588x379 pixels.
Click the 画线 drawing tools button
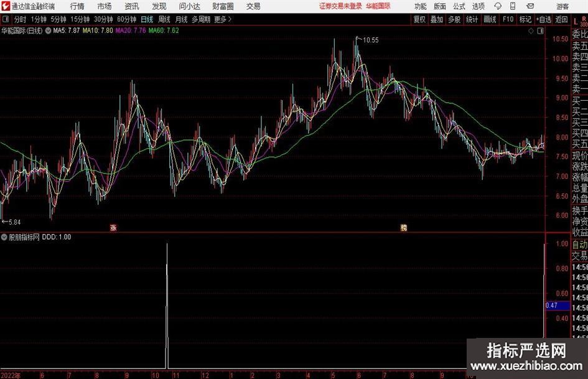click(x=490, y=19)
